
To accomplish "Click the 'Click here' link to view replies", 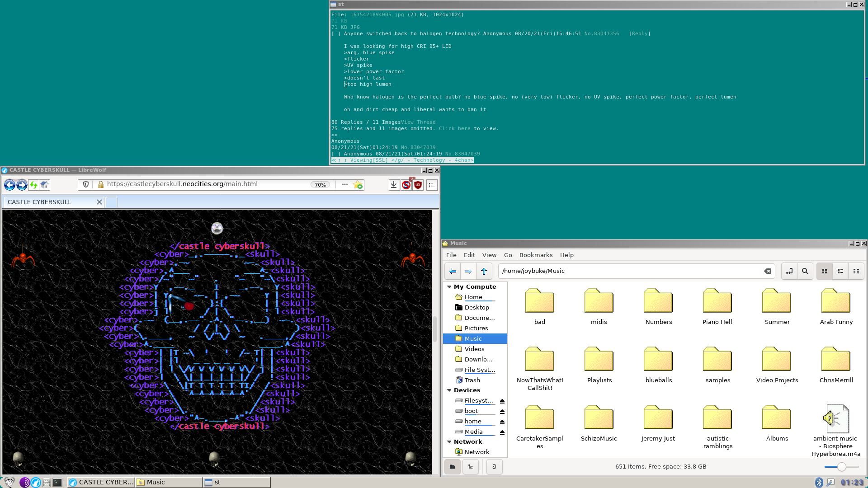I will 454,129.
